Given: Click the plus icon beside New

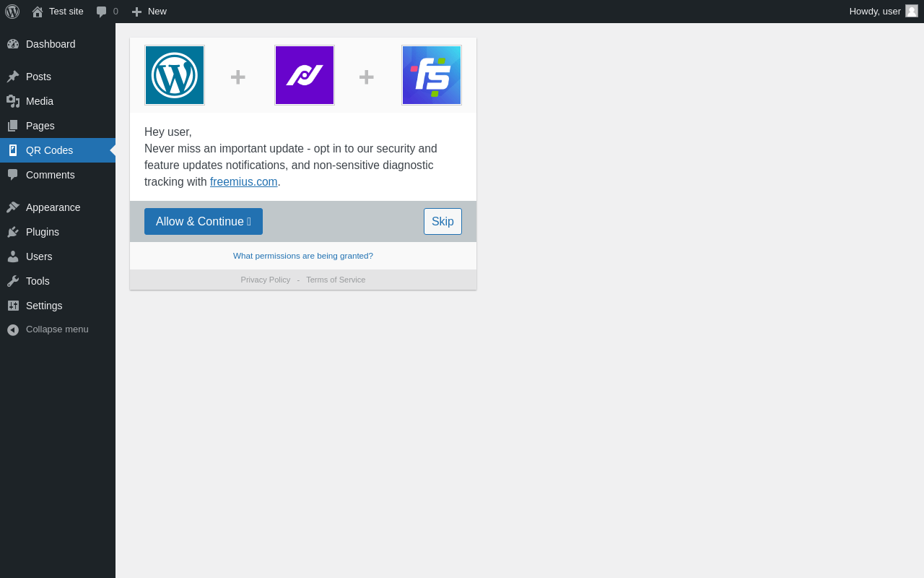Looking at the screenshot, I should [x=136, y=12].
